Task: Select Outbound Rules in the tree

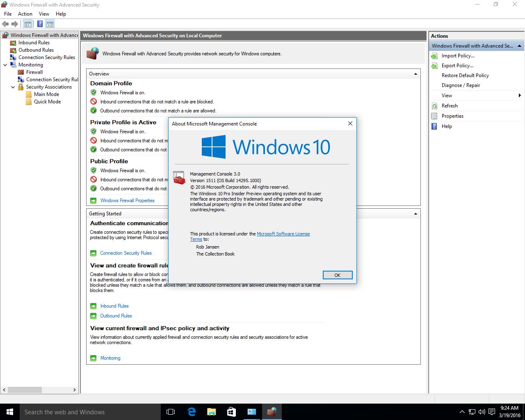Action: pyautogui.click(x=36, y=50)
